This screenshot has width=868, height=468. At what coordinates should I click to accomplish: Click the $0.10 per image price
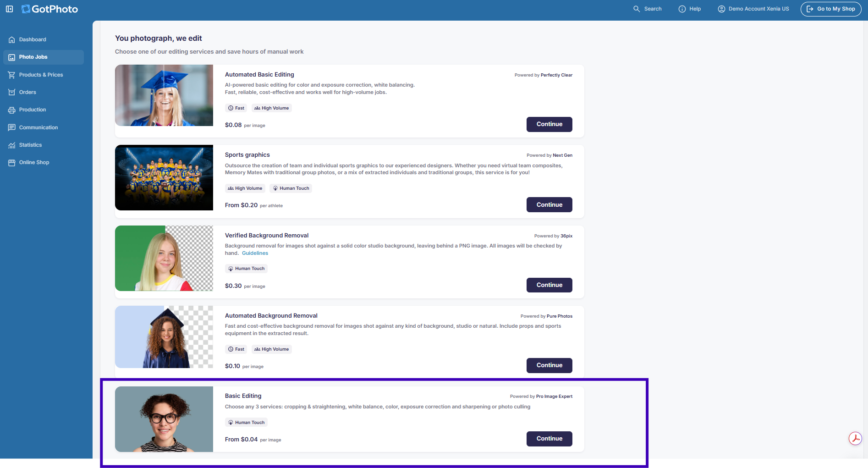[244, 366]
